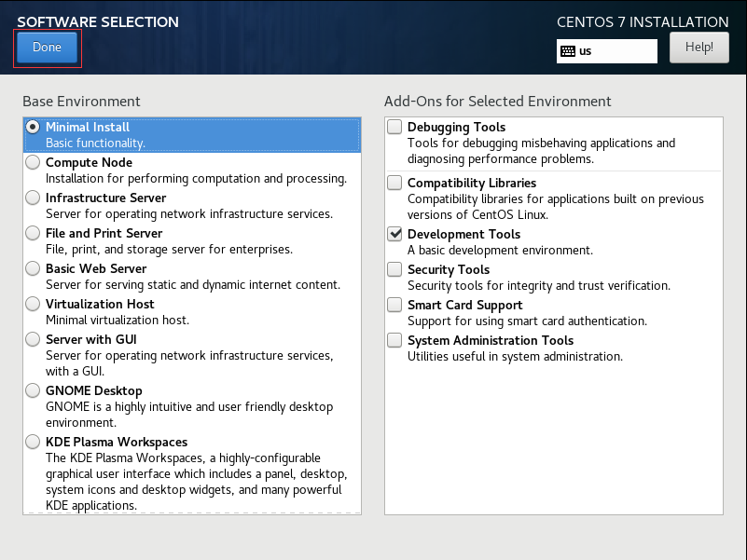Image resolution: width=747 pixels, height=560 pixels.
Task: Click 'Utilities useful in system administration.' text
Action: [x=515, y=357]
